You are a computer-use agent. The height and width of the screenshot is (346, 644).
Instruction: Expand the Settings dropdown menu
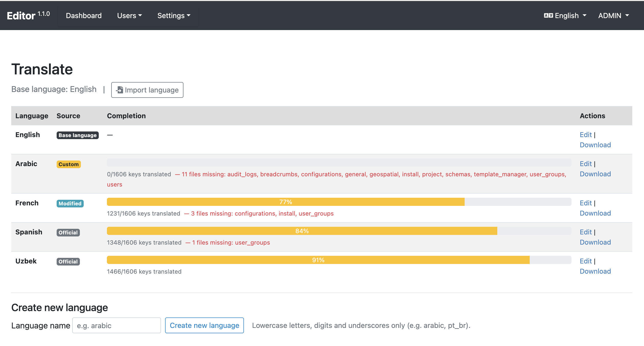(174, 16)
